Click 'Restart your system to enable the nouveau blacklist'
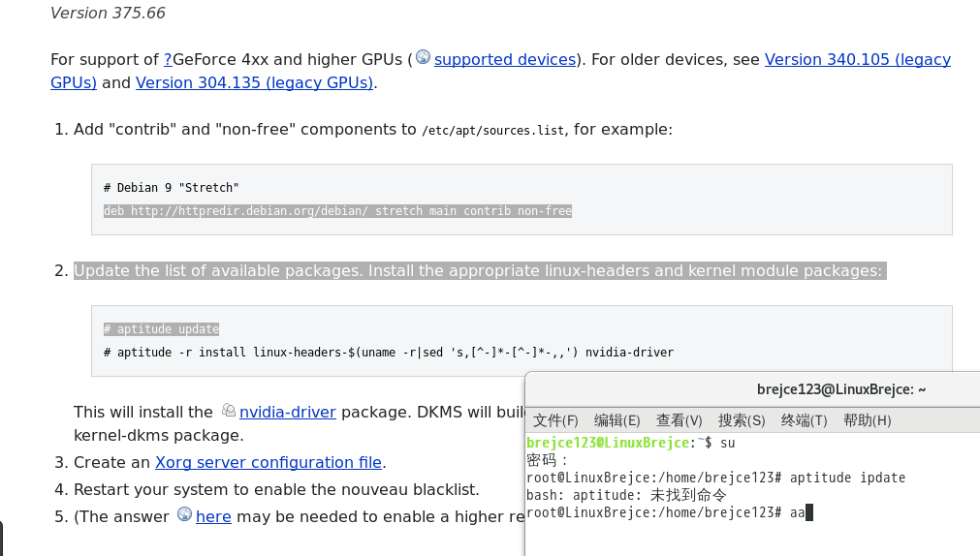 point(276,490)
